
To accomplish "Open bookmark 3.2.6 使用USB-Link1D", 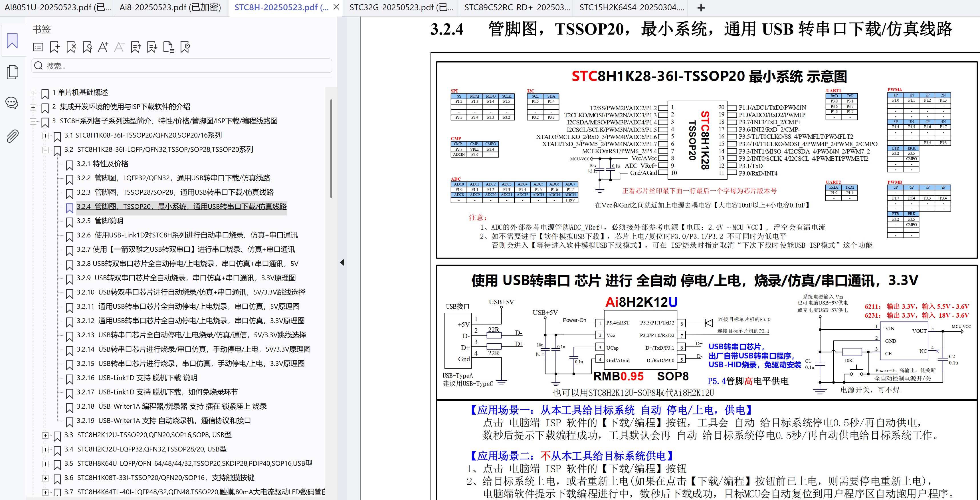I will click(x=187, y=235).
